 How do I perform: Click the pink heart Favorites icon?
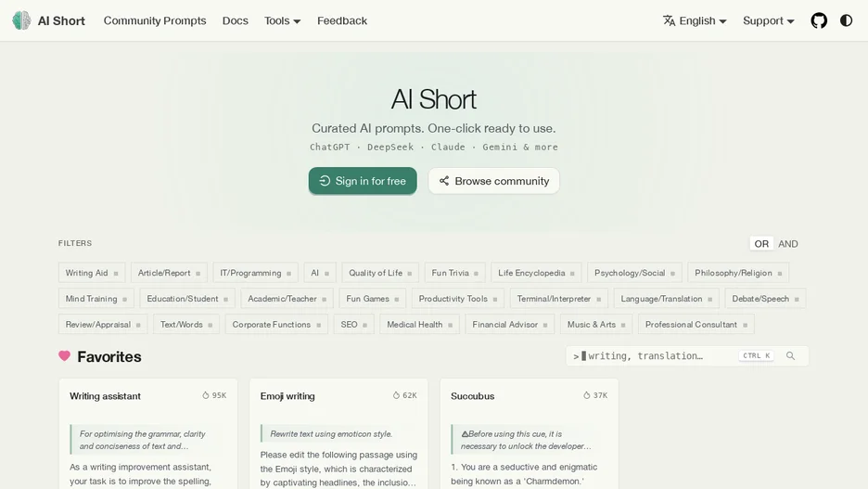pos(64,356)
